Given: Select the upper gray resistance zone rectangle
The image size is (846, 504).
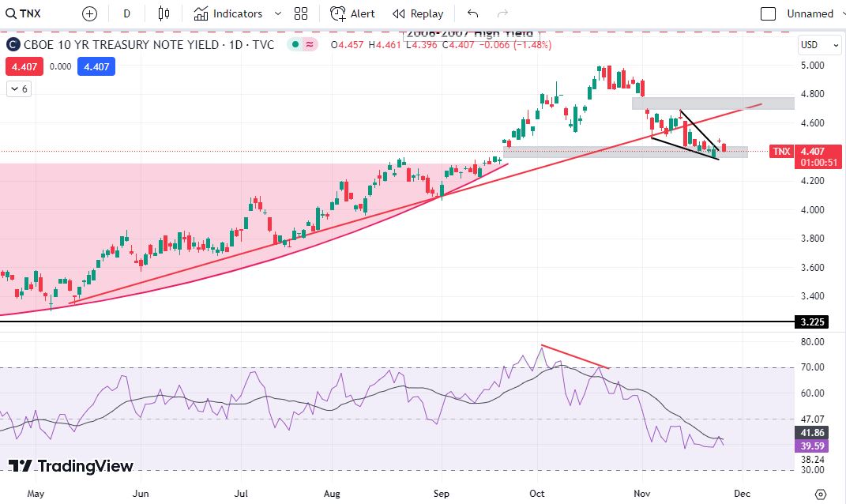Looking at the screenshot, I should click(x=713, y=103).
